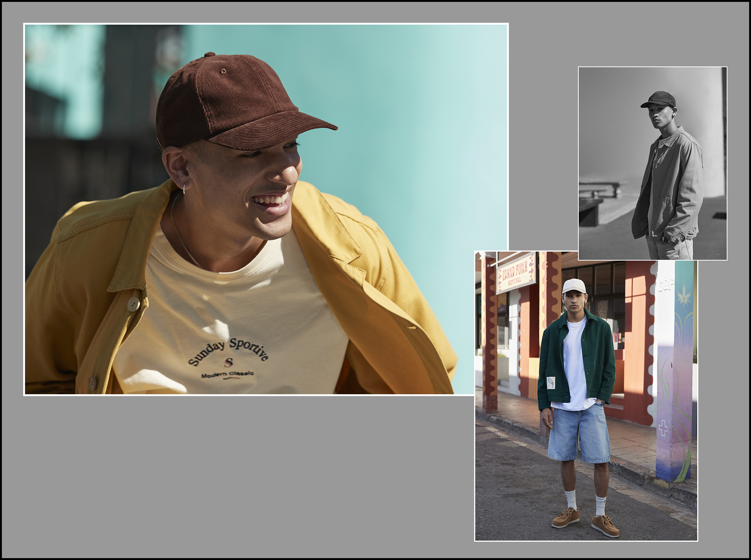Click the wristwatch in the monochrome photo
This screenshot has width=751, height=560.
[666, 239]
